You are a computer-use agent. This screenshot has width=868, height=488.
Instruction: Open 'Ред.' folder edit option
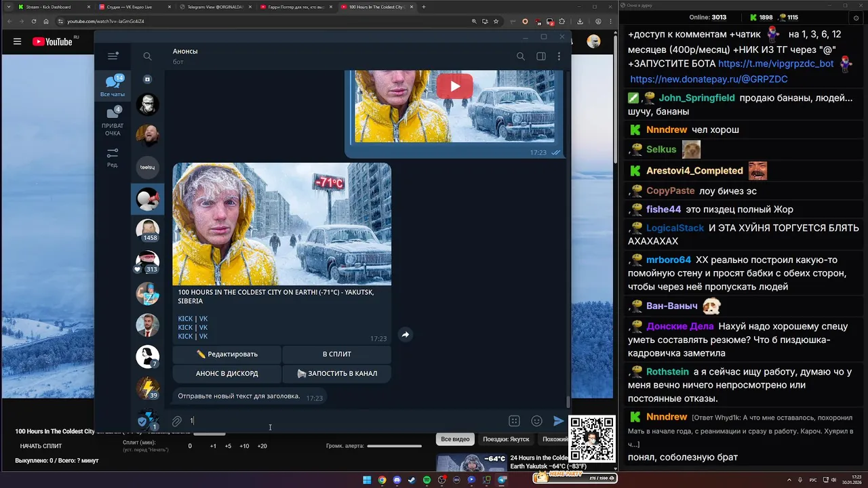[x=113, y=157]
